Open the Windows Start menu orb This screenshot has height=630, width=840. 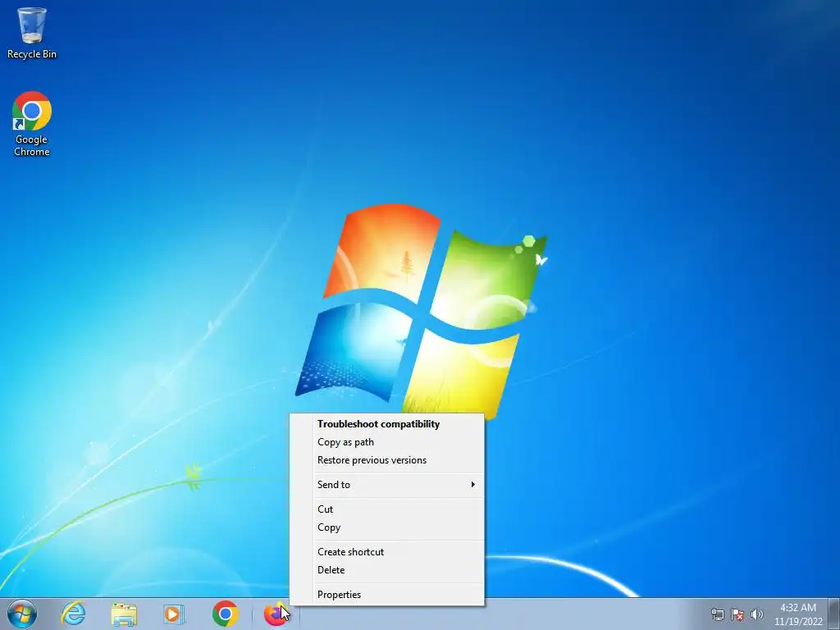coord(22,614)
